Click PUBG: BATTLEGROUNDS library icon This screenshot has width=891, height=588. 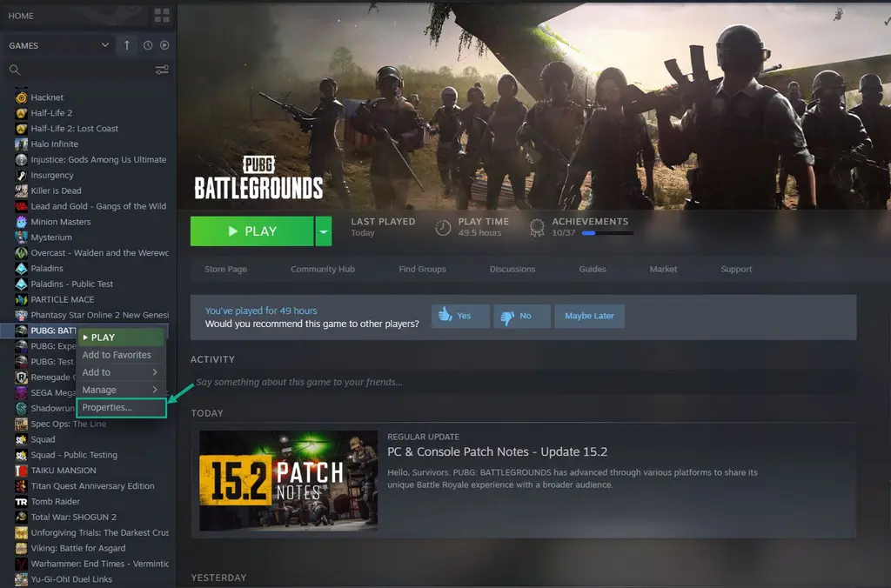[21, 330]
